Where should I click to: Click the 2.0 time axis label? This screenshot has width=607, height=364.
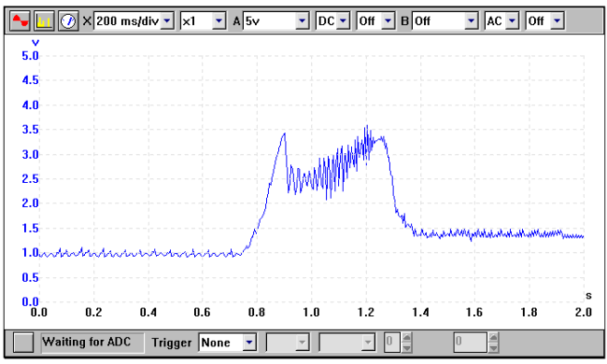pos(583,312)
